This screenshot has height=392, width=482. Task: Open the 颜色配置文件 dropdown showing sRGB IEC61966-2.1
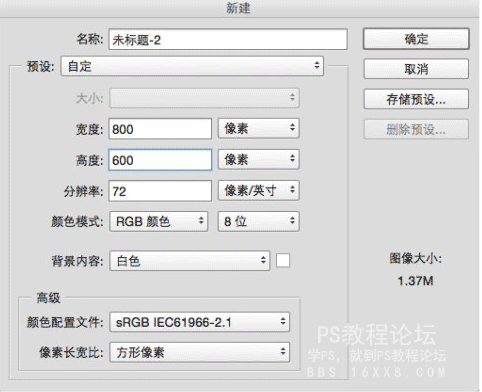point(200,322)
